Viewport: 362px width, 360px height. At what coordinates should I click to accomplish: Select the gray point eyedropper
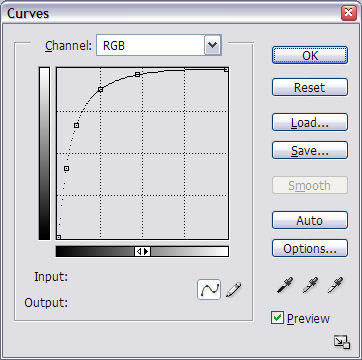click(x=310, y=285)
